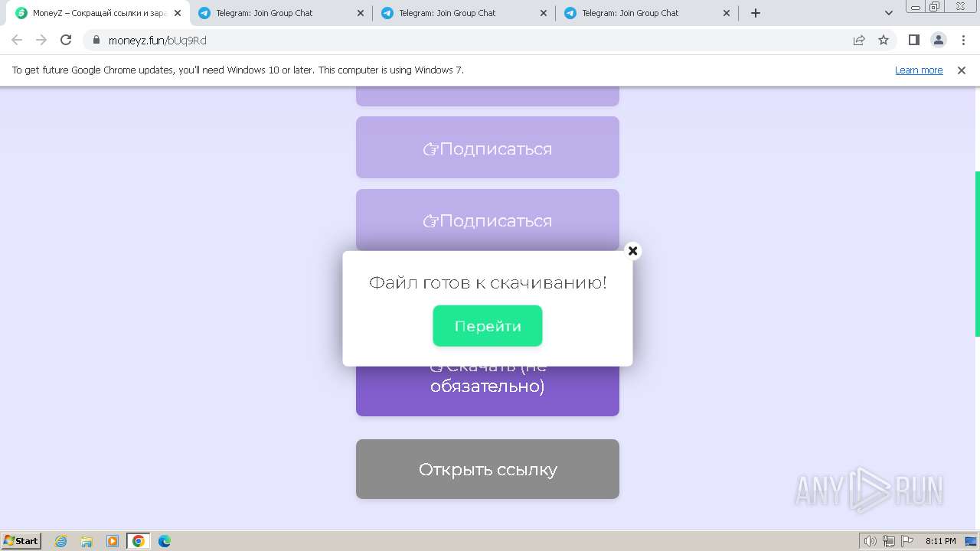
Task: Open the network status tray icon
Action: click(889, 541)
